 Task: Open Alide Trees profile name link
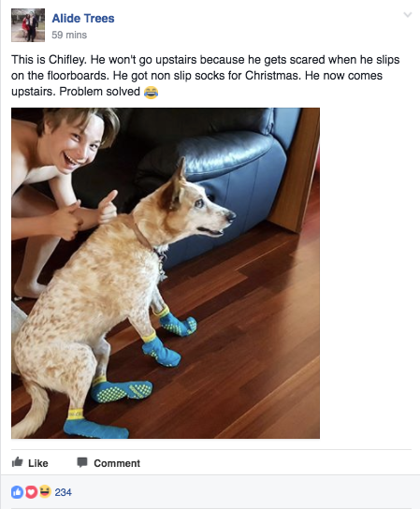pos(83,19)
